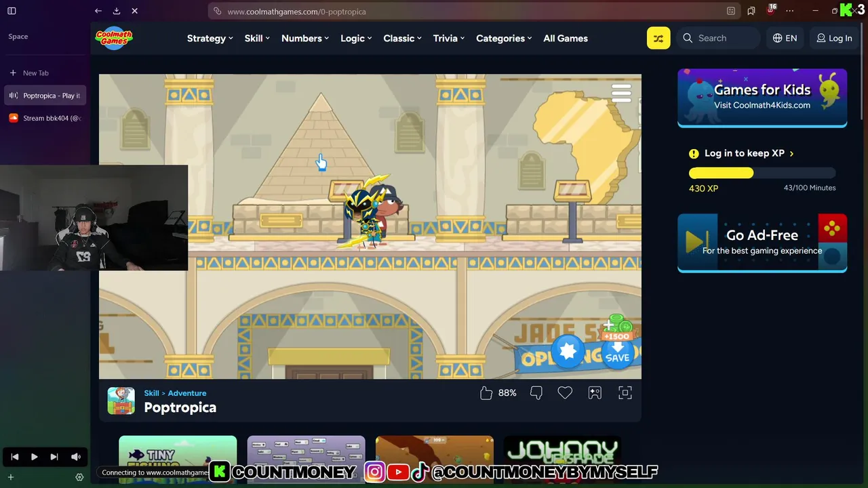Click the yellow XP progress bar
The width and height of the screenshot is (868, 488).
coord(721,174)
